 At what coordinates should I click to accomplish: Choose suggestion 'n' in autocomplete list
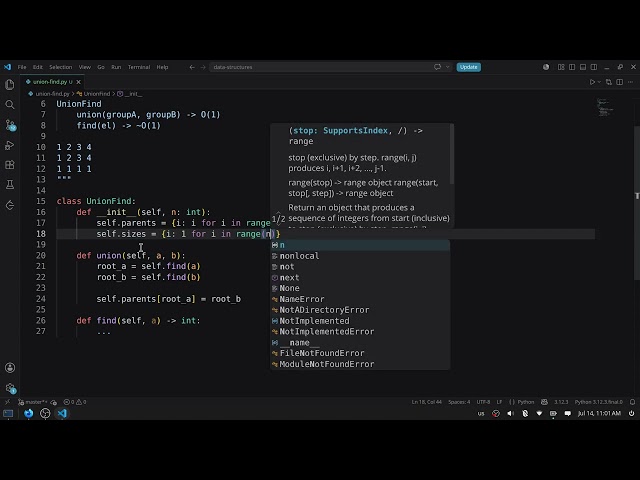pyautogui.click(x=360, y=245)
